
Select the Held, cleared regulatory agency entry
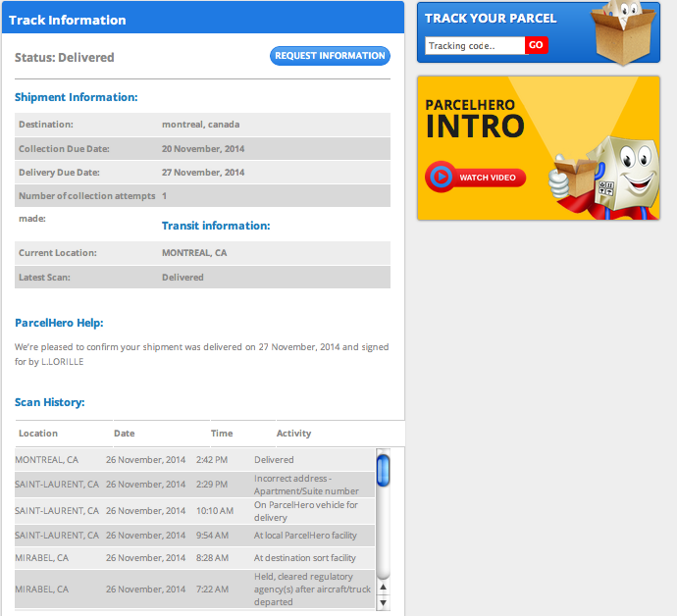coord(312,590)
